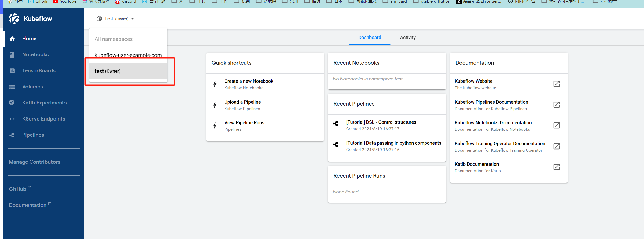Switch to the Activity tab

point(408,38)
